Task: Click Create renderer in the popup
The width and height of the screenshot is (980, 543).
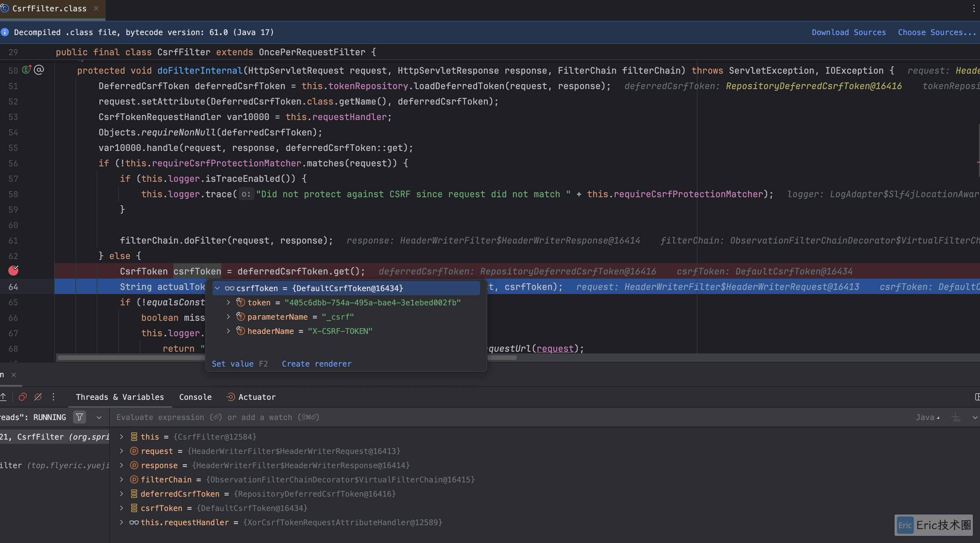Action: tap(316, 364)
